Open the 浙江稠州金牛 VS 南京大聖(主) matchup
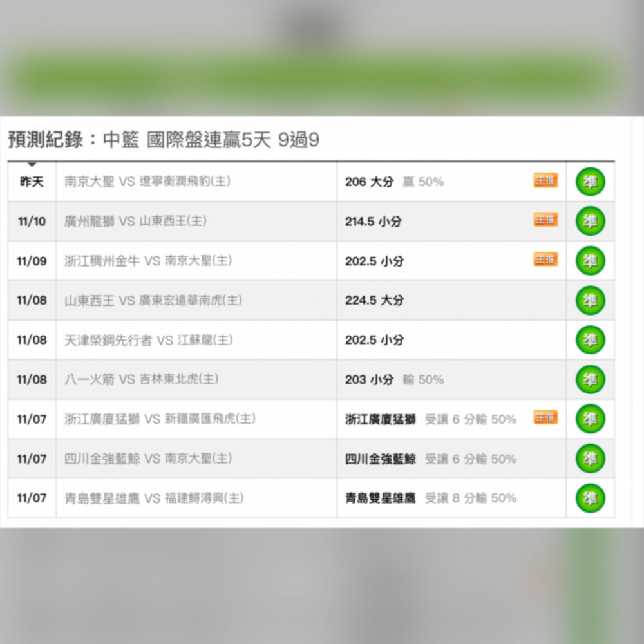The width and height of the screenshot is (644, 644). click(x=148, y=261)
